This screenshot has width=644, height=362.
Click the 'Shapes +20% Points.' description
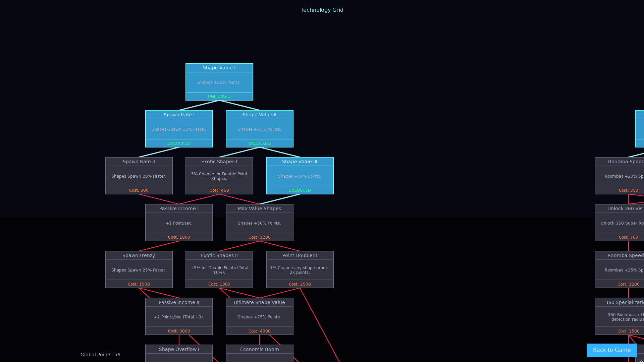click(x=219, y=82)
